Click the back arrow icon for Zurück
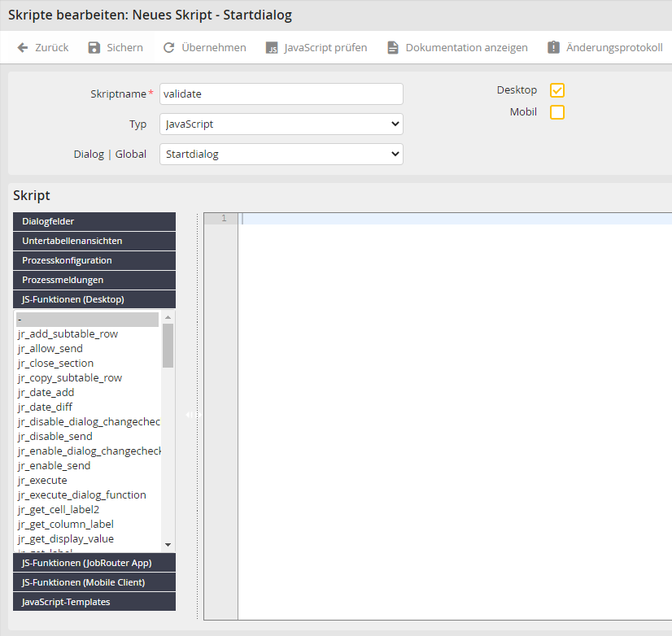672x636 pixels. 23,48
